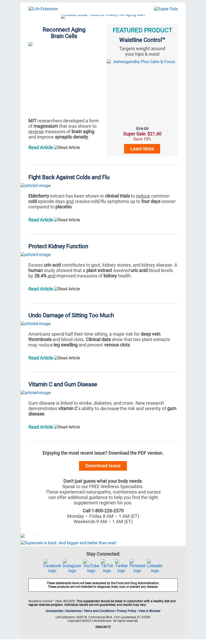Click the Unsubscribe footer link
Image resolution: width=206 pixels, height=644 pixels.
coord(54,611)
